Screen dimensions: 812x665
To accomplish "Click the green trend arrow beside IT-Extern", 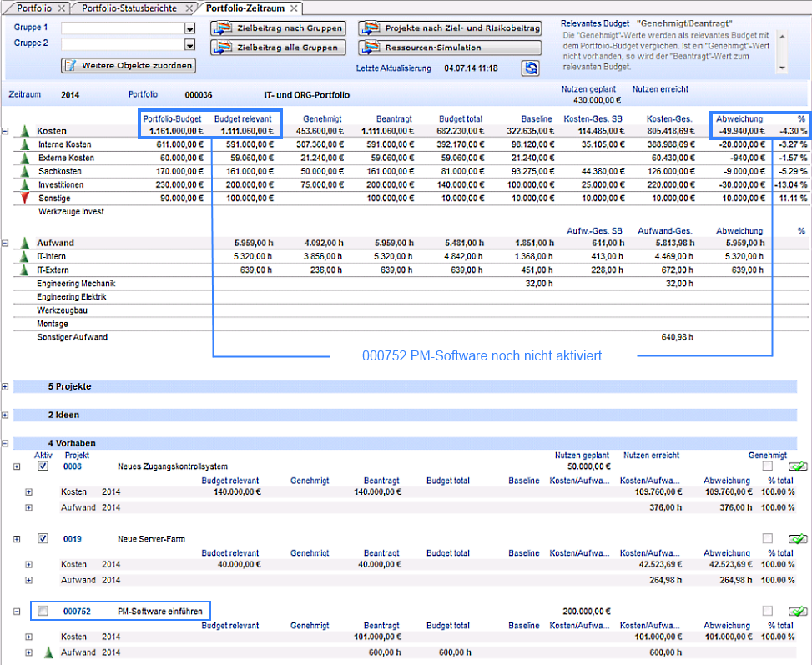I will coord(24,270).
